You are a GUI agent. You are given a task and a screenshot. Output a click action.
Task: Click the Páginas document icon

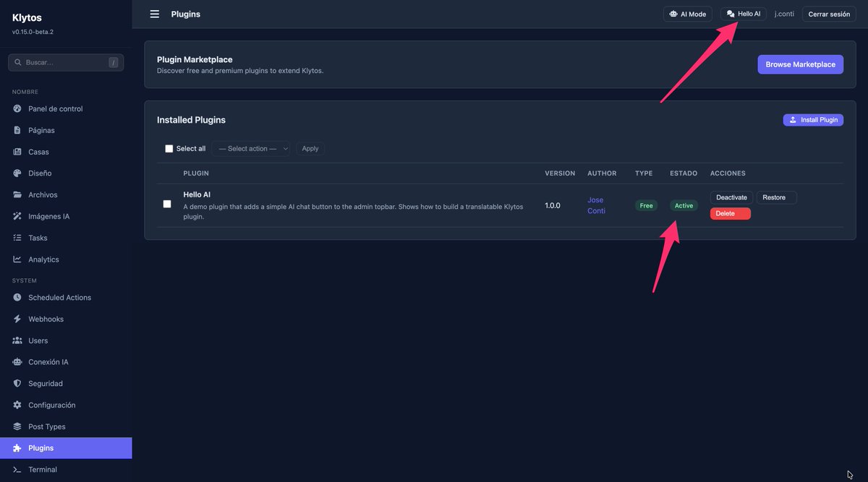click(x=17, y=130)
